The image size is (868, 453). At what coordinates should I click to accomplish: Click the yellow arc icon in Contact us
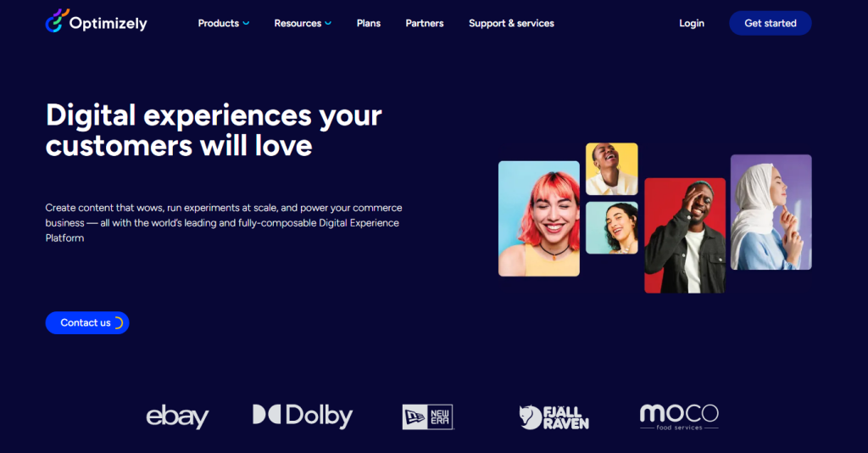tap(119, 323)
